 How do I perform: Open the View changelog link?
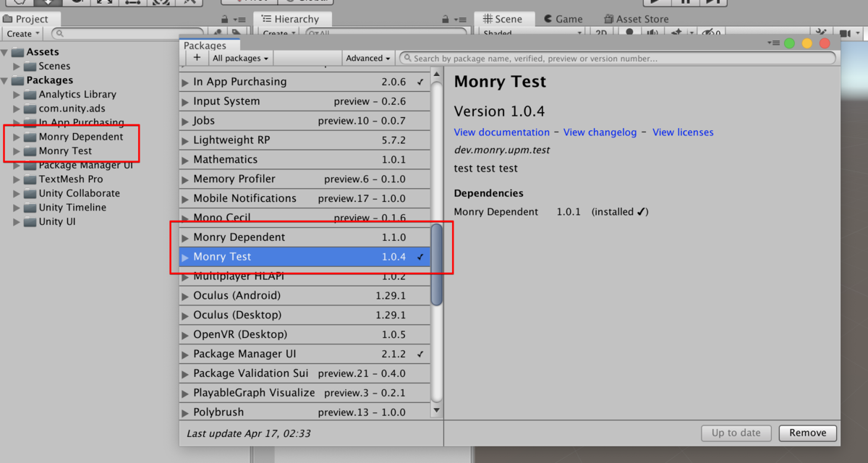click(x=600, y=132)
